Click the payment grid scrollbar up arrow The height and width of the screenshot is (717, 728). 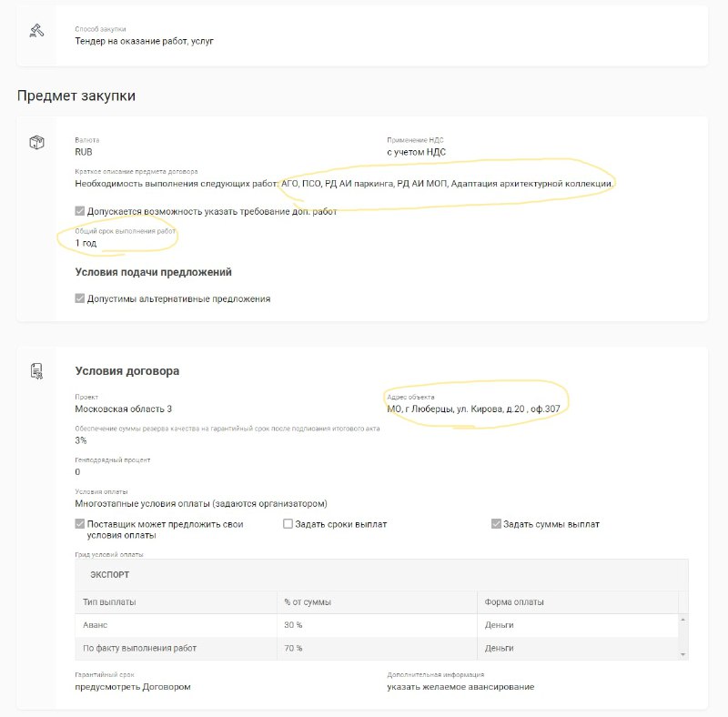pyautogui.click(x=683, y=620)
